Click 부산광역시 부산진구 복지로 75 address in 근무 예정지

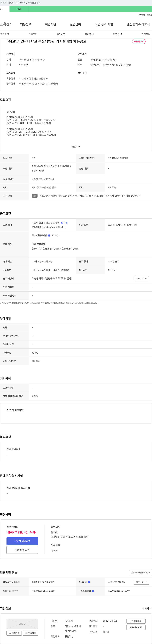click(x=52, y=278)
